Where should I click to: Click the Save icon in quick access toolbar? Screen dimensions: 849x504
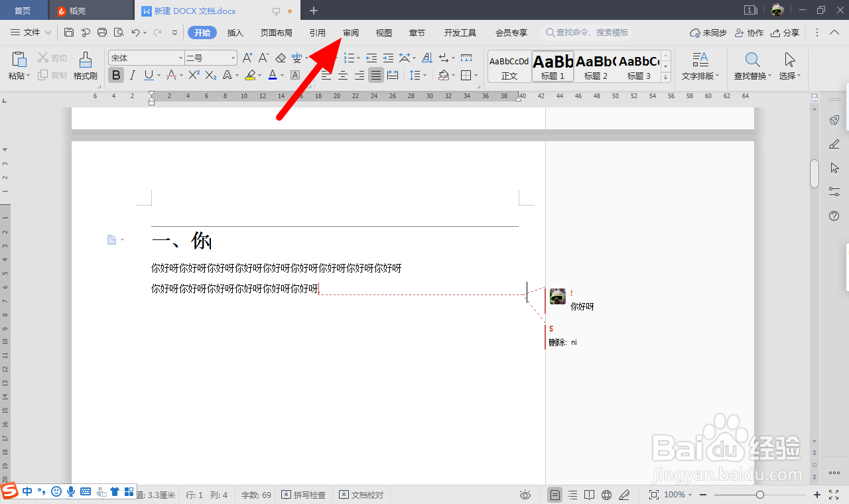69,32
